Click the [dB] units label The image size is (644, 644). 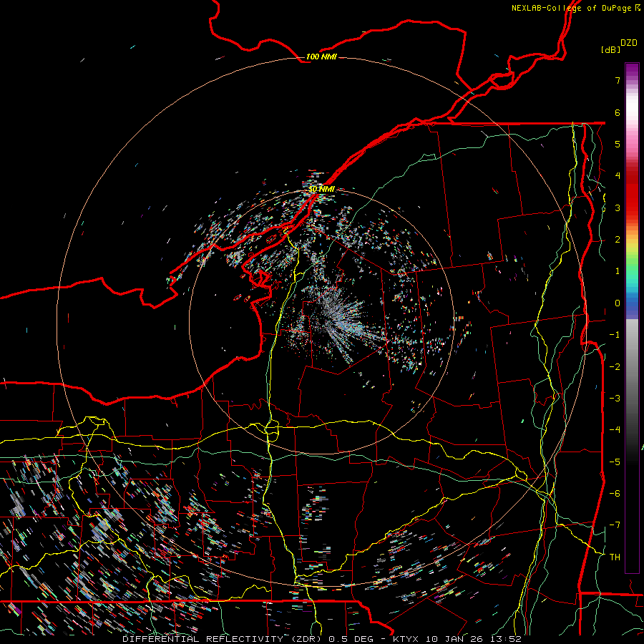(x=610, y=49)
